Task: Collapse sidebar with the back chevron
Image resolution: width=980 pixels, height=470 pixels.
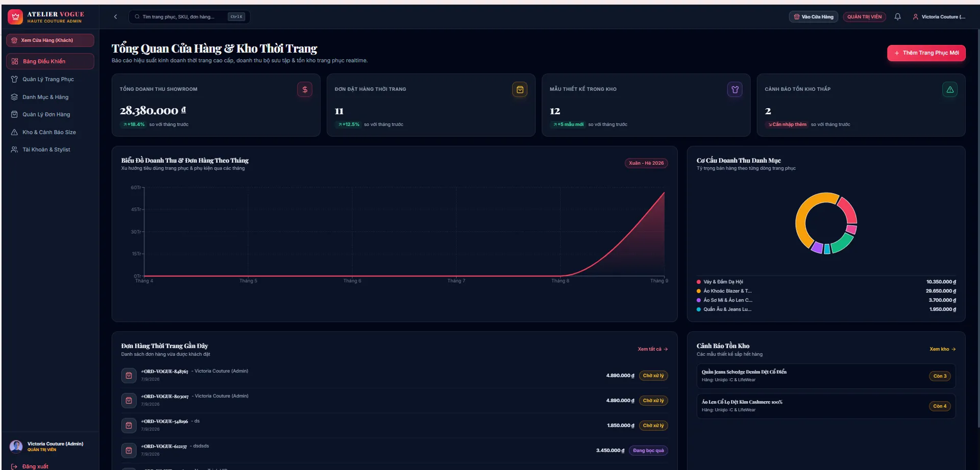Action: click(x=115, y=17)
